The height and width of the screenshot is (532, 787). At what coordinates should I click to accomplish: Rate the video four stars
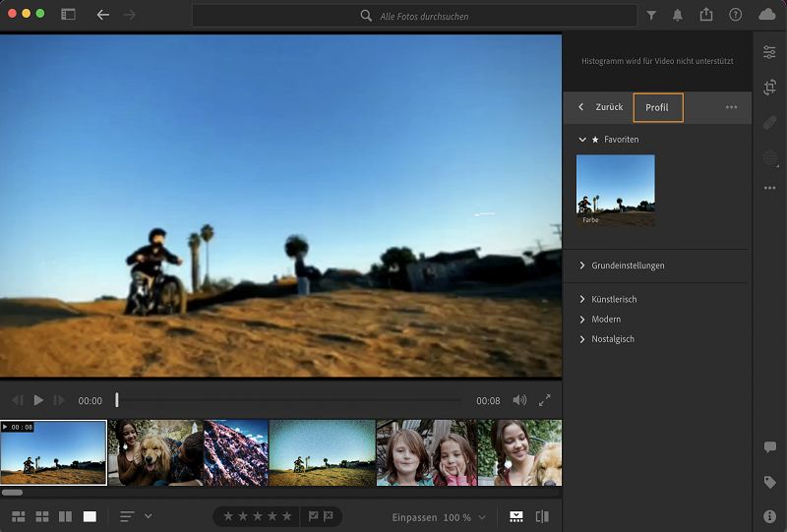[272, 516]
